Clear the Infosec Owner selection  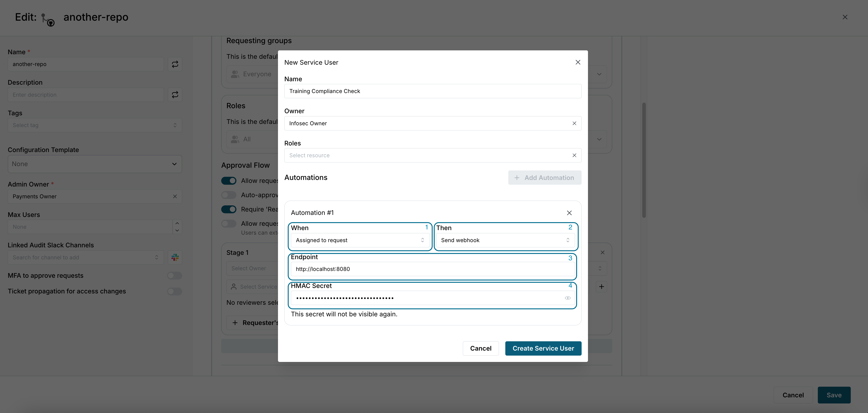pyautogui.click(x=574, y=123)
